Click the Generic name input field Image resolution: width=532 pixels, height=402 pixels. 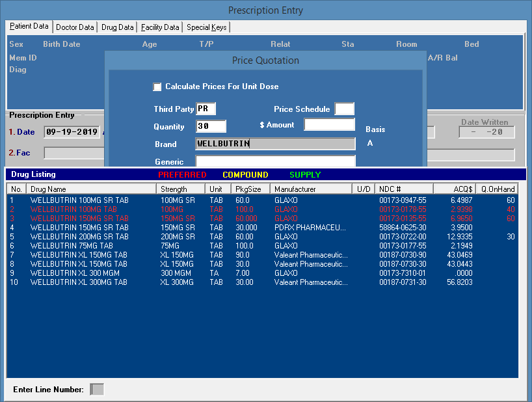275,161
